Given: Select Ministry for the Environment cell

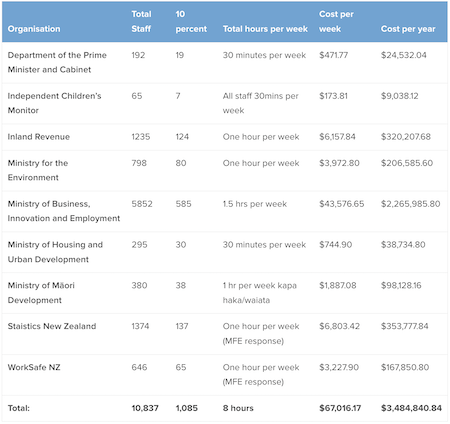Looking at the screenshot, I should (38, 170).
